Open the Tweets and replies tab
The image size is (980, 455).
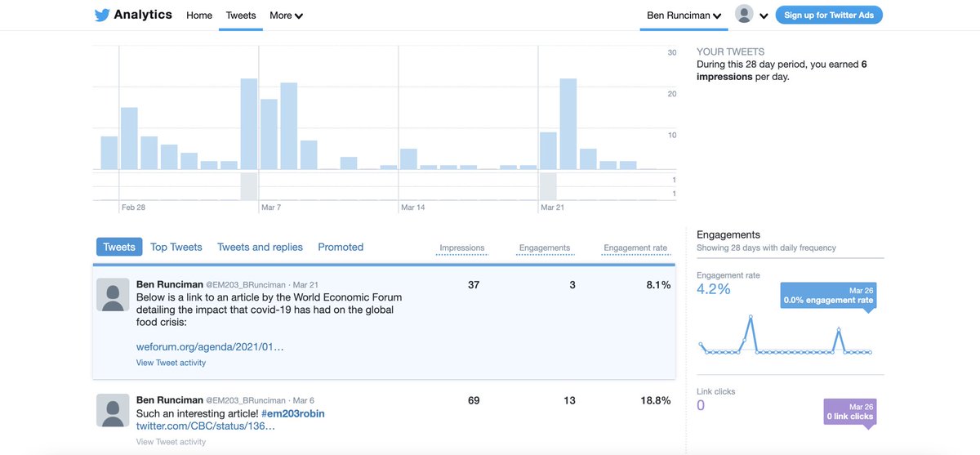260,247
